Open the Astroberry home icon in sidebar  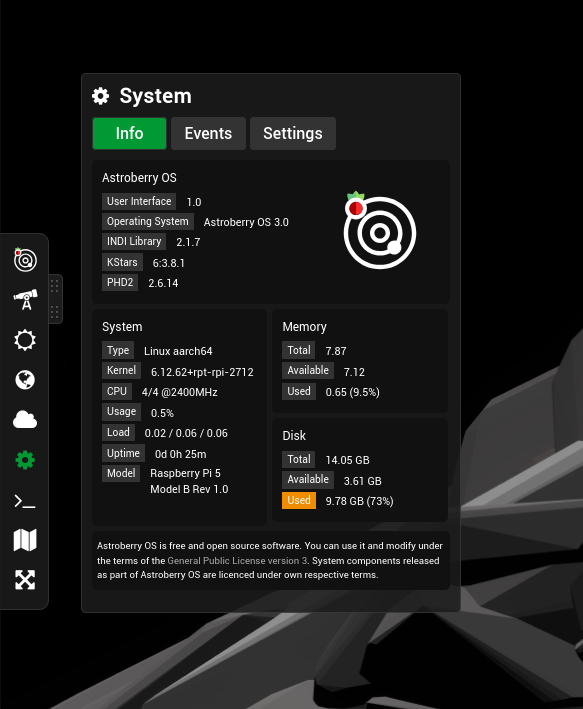pyautogui.click(x=25, y=260)
